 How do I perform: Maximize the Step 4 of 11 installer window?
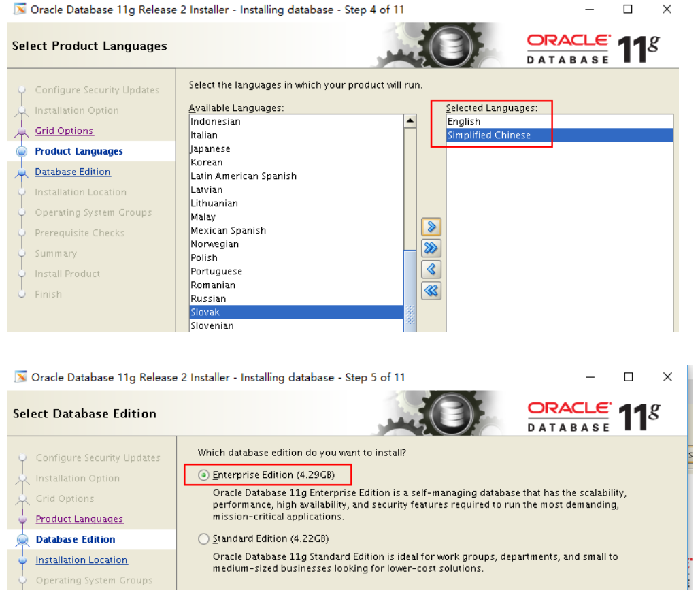pos(628,10)
